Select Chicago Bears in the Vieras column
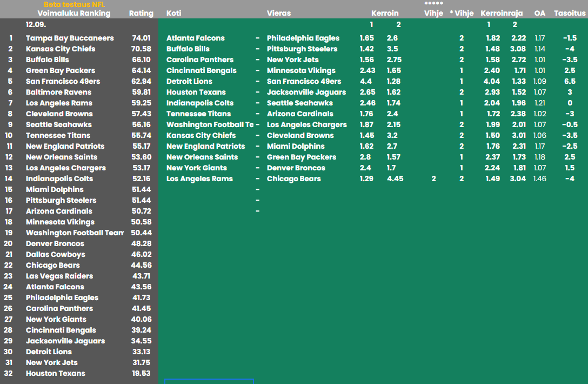The width and height of the screenshot is (588, 384). [x=293, y=178]
